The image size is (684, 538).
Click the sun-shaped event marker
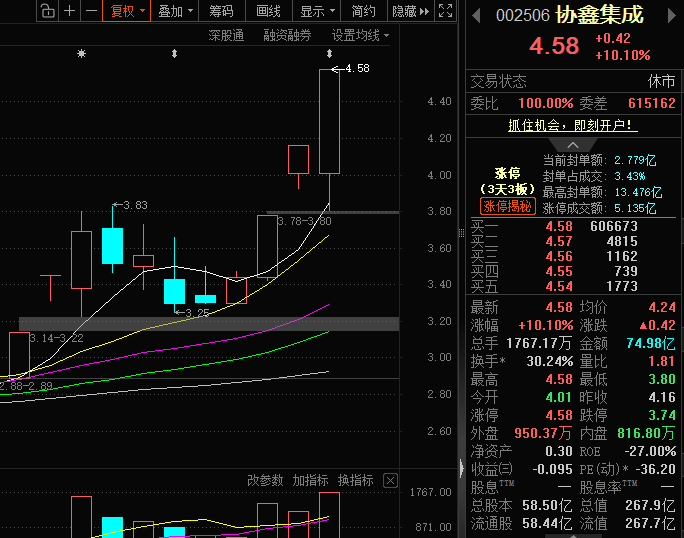[x=82, y=54]
